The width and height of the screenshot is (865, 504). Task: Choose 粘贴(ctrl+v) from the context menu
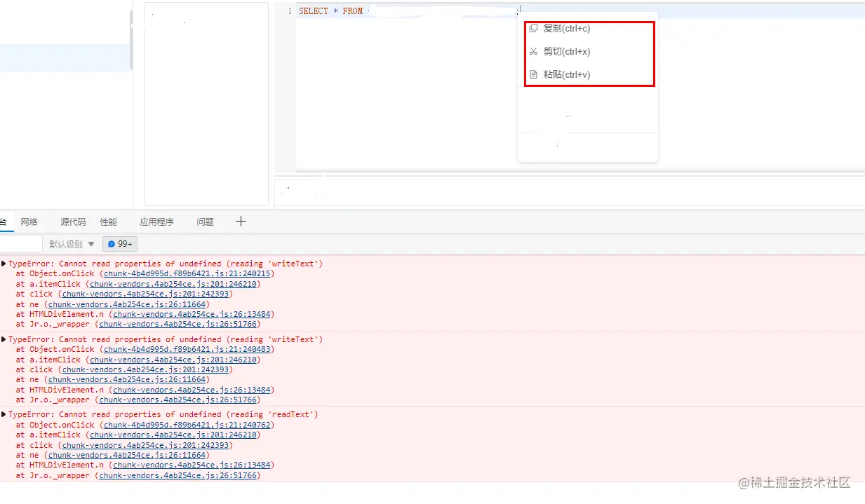click(x=566, y=74)
